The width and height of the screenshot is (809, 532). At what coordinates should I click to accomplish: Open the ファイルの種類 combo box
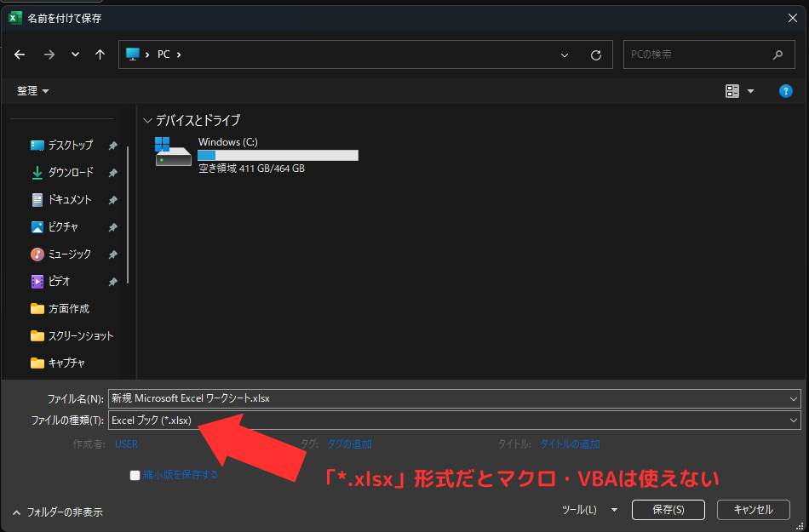(455, 420)
